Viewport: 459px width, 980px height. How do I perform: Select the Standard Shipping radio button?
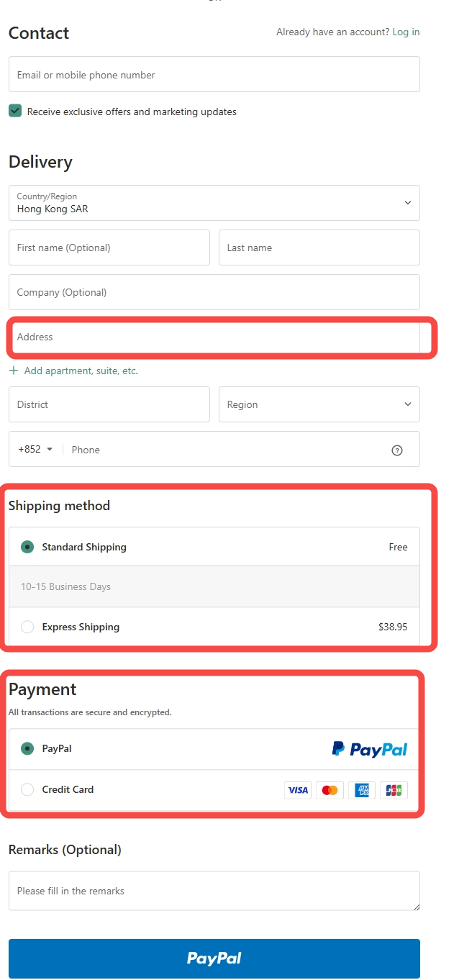point(27,547)
